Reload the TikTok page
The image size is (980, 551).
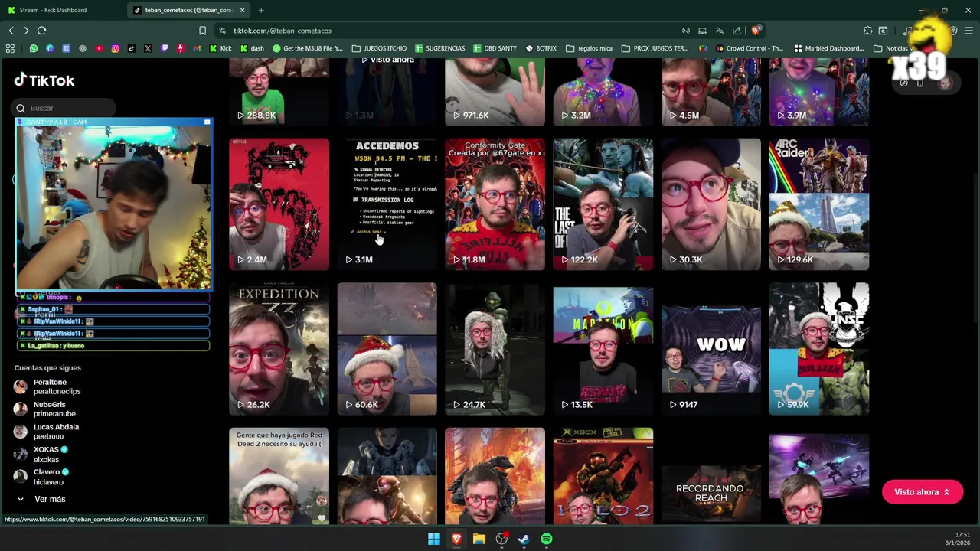(x=41, y=31)
